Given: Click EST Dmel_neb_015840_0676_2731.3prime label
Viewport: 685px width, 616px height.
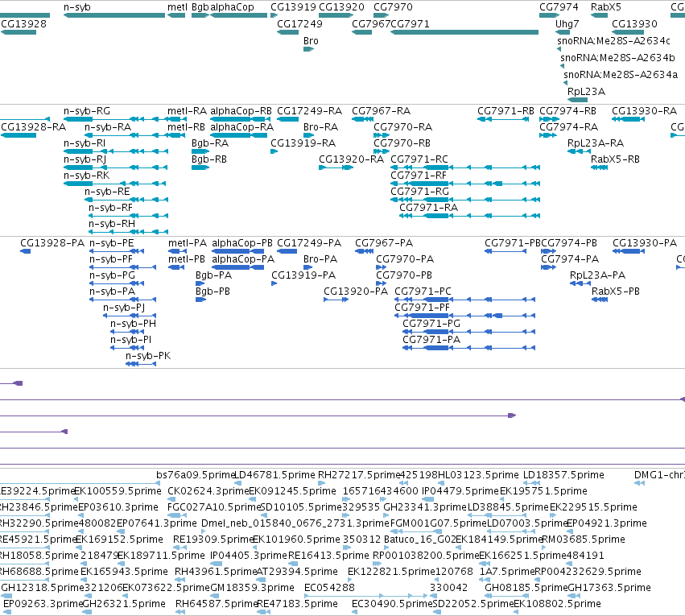Looking at the screenshot, I should click(x=295, y=524).
